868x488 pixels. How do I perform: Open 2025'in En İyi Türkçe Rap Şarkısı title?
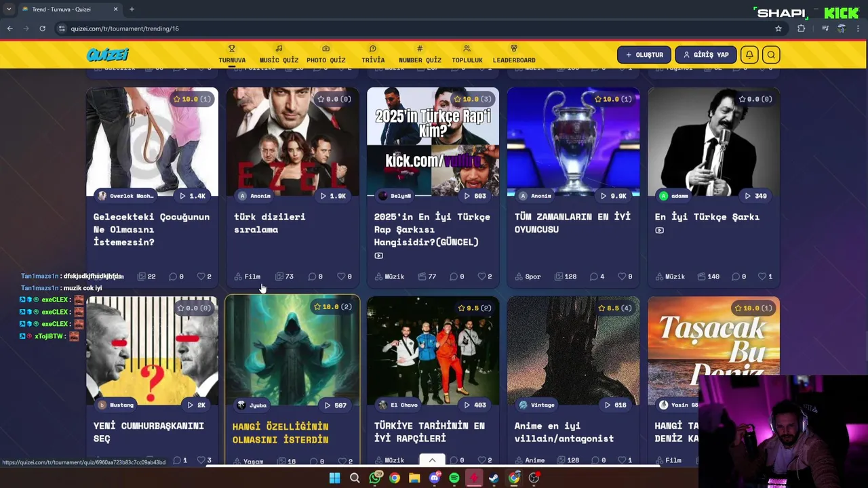(432, 229)
